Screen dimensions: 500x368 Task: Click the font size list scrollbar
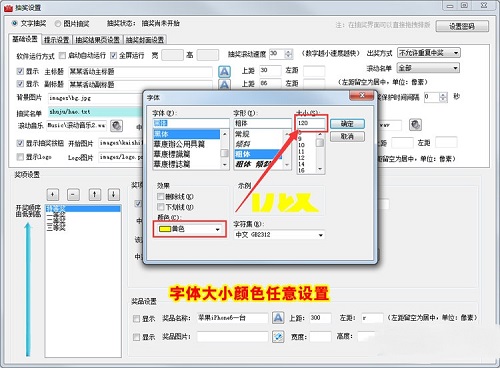point(320,152)
